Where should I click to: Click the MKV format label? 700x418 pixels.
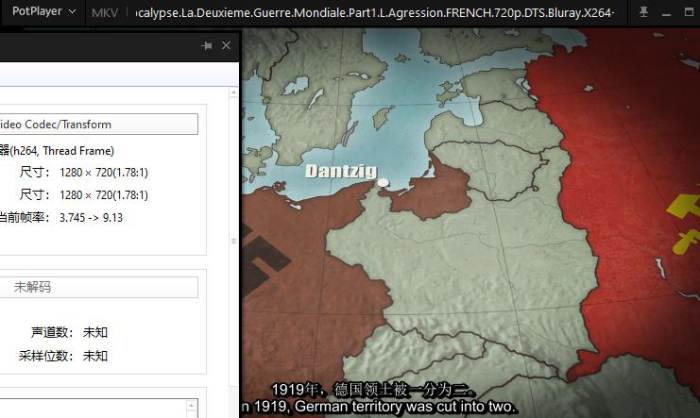pyautogui.click(x=104, y=13)
